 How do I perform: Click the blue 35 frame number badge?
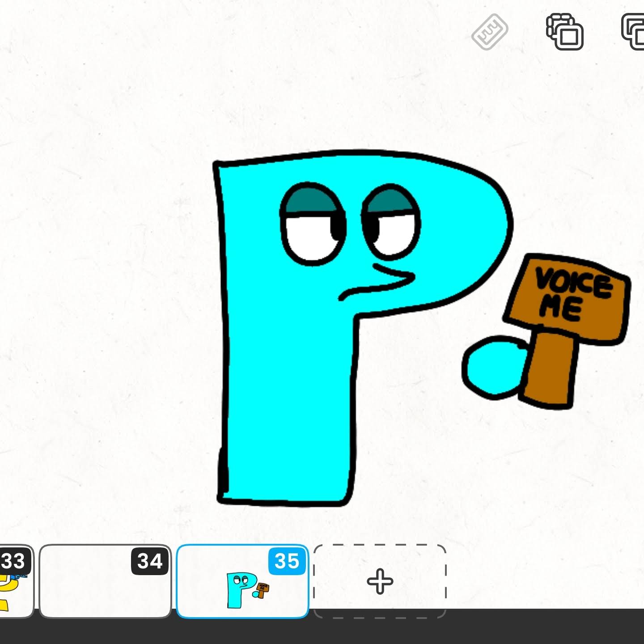pos(287,561)
